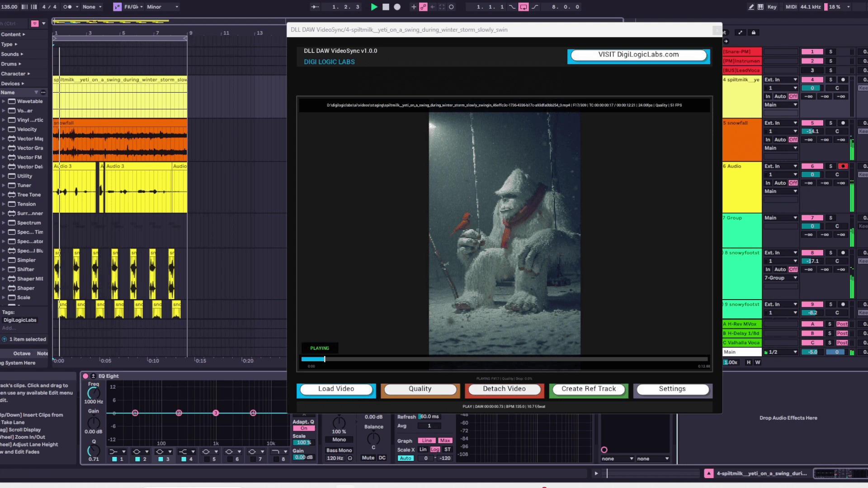Viewport: 868px width, 488px height.
Task: Click the Arrangement Record button
Action: (397, 7)
